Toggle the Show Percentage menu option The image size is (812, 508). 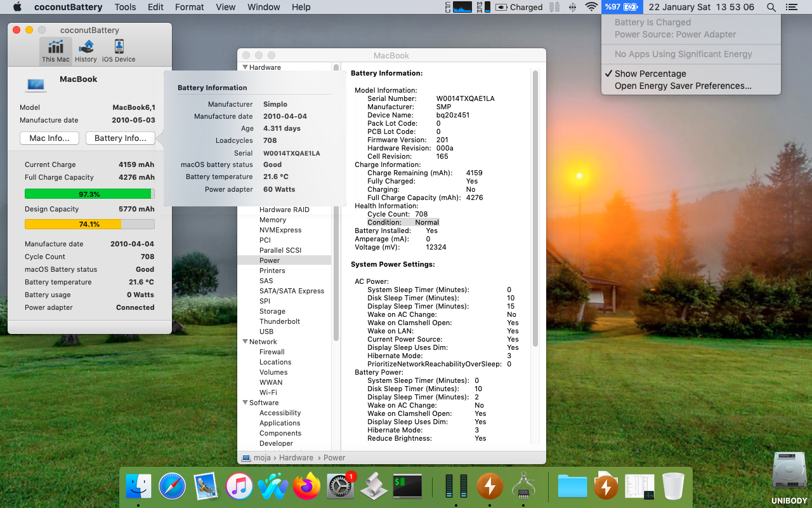click(x=650, y=74)
